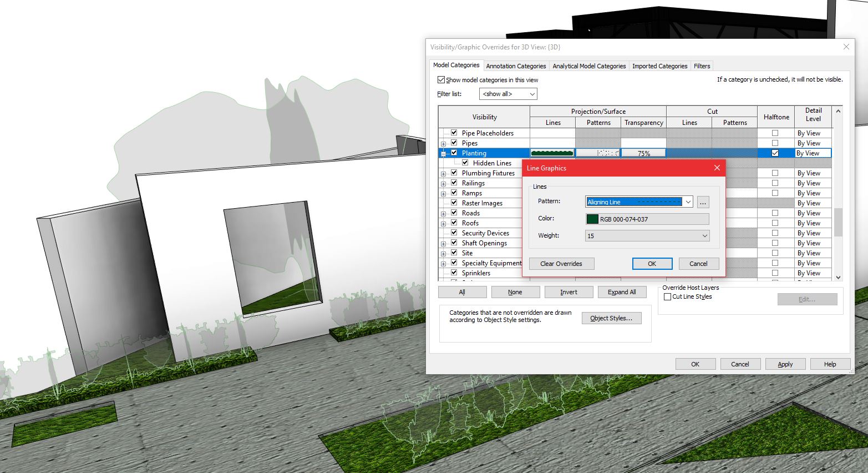Click Planting's green Lines override preview
868x473 pixels.
coord(552,153)
